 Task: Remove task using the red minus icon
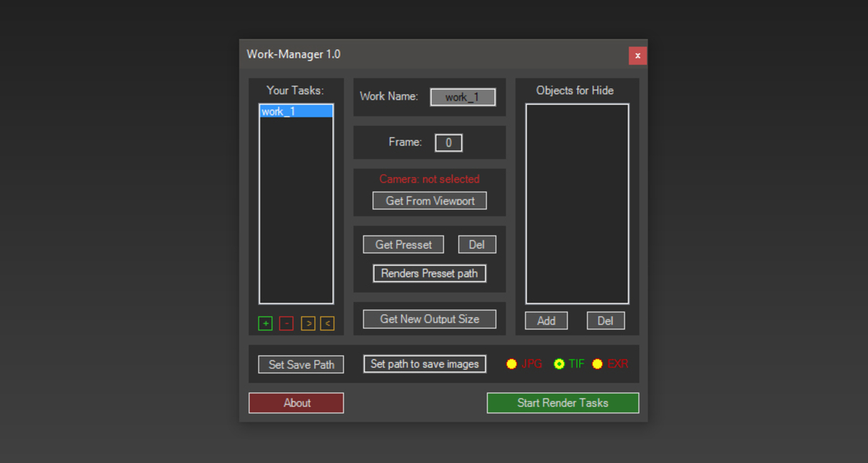[x=286, y=324]
